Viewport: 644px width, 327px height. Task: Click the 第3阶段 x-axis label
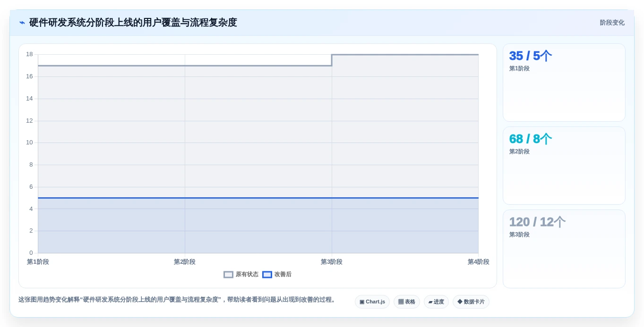coord(332,262)
